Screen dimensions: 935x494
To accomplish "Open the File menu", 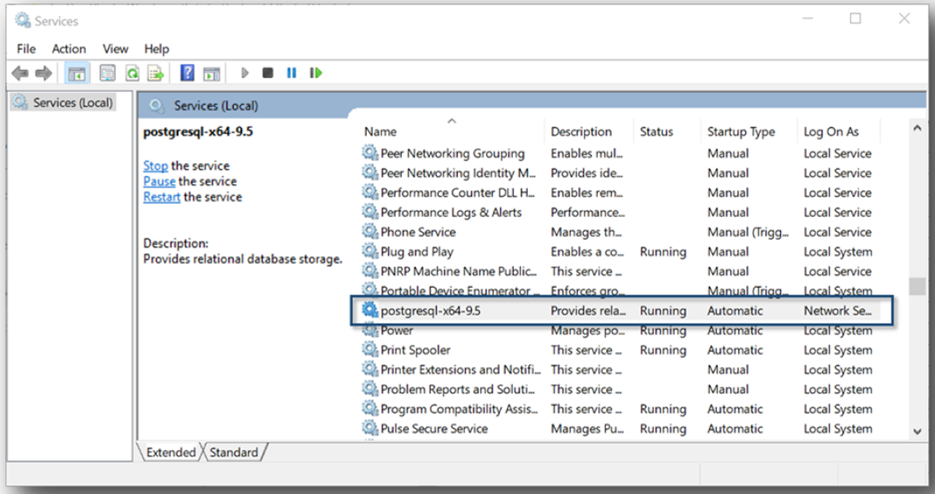I will click(26, 48).
